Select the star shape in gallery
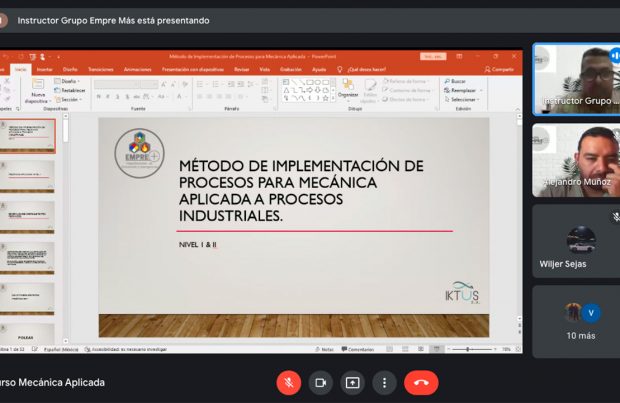Image resolution: width=620 pixels, height=403 pixels. click(325, 98)
